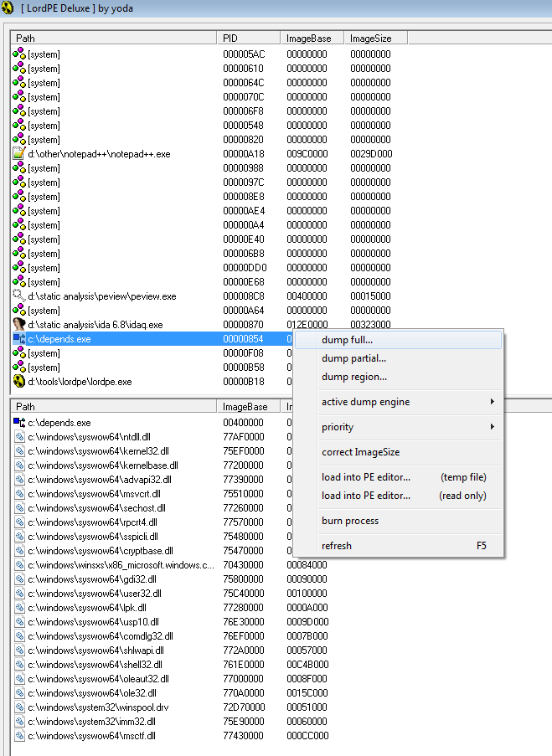Click the msvcrt.dll module icon
This screenshot has height=756, width=552.
click(19, 494)
